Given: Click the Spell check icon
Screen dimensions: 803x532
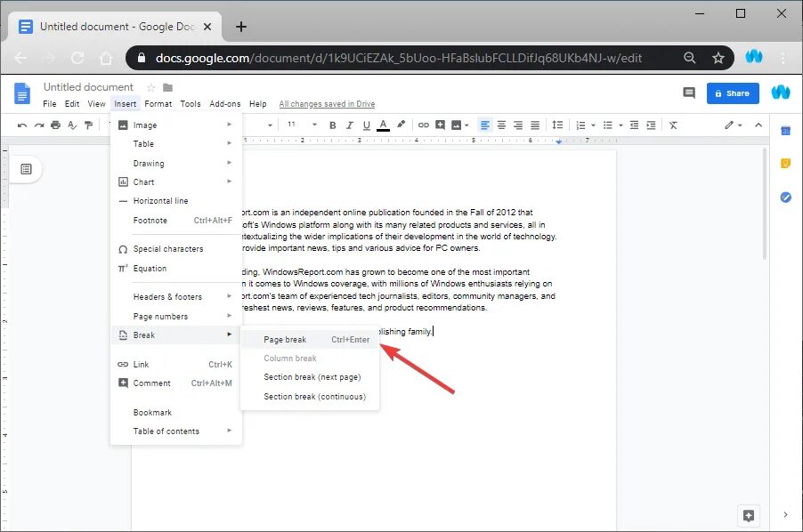Looking at the screenshot, I should pyautogui.click(x=72, y=125).
